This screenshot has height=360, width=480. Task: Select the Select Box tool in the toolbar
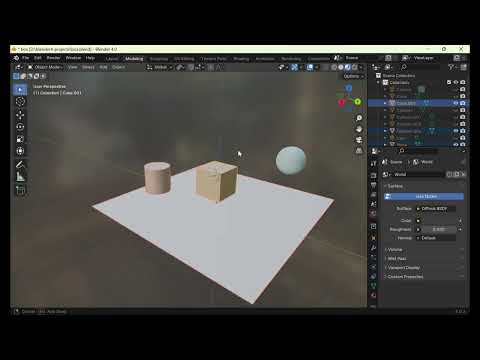click(20, 90)
